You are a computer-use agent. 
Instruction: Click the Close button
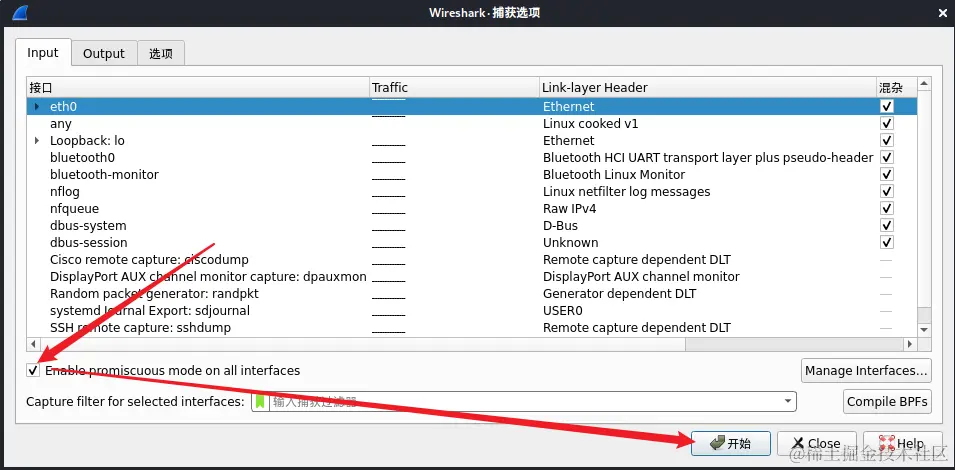(817, 444)
